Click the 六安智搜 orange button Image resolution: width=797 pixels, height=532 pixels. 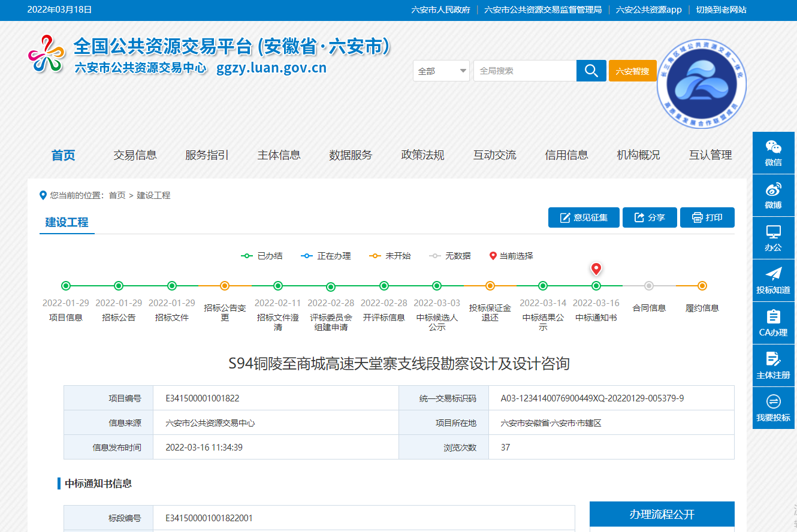(x=632, y=71)
